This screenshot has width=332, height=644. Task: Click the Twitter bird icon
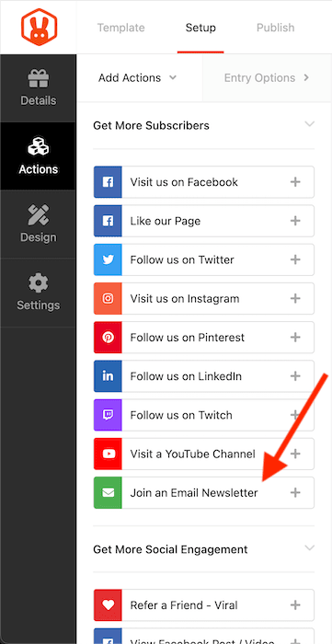point(108,259)
